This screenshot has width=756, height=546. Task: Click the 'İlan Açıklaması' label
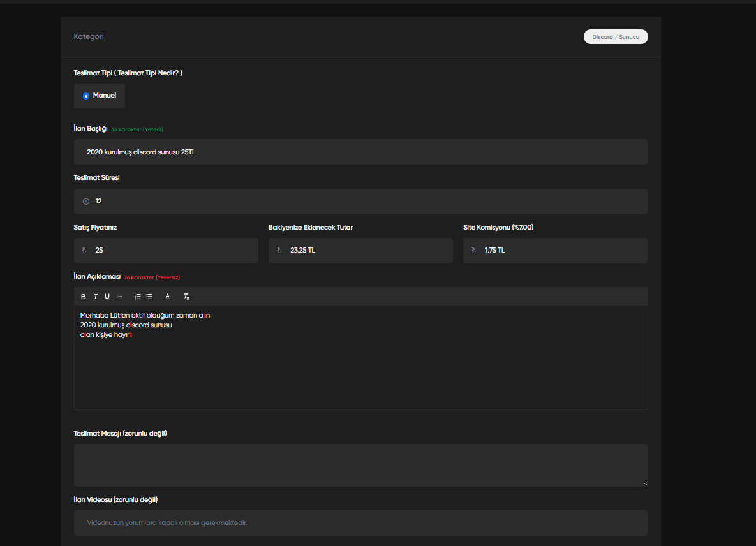[97, 277]
